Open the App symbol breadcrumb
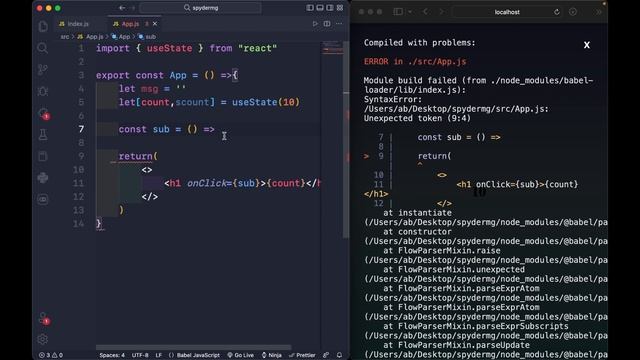 121,36
